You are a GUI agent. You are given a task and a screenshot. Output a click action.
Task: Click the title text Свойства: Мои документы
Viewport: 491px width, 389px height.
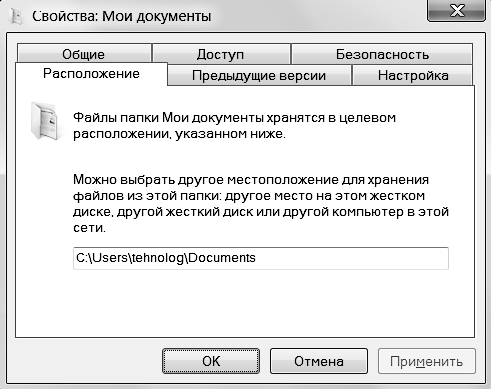click(122, 16)
